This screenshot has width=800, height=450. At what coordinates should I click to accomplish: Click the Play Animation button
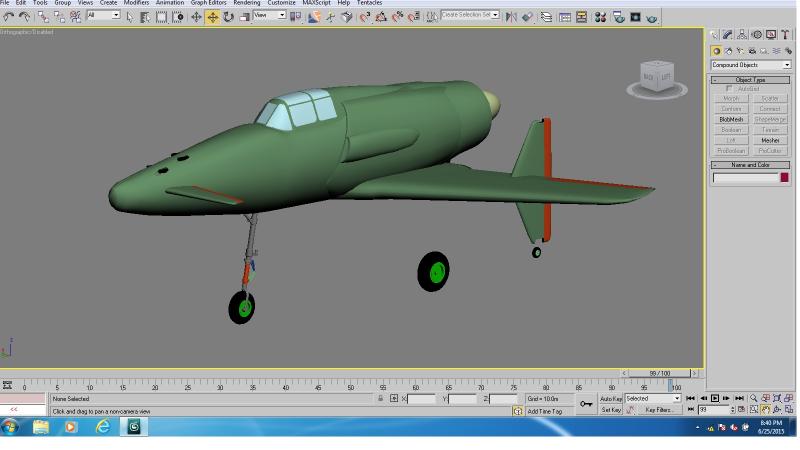(x=715, y=398)
